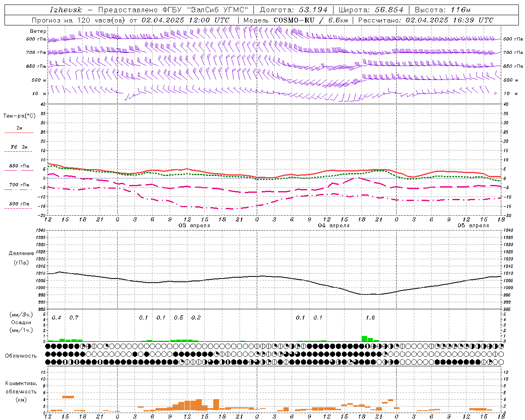This screenshot has width=525, height=420.
Task: Click the Td 2м dew point legend entry
Action: tap(19, 148)
